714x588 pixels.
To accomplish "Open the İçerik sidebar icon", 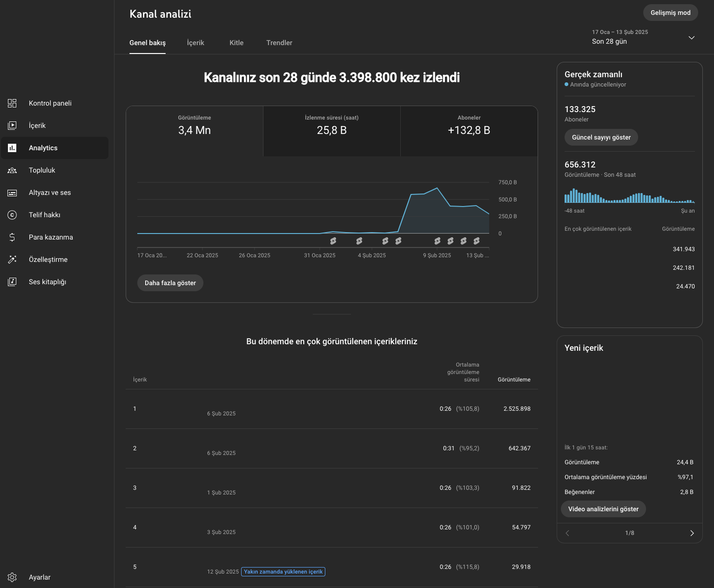I will click(x=12, y=126).
